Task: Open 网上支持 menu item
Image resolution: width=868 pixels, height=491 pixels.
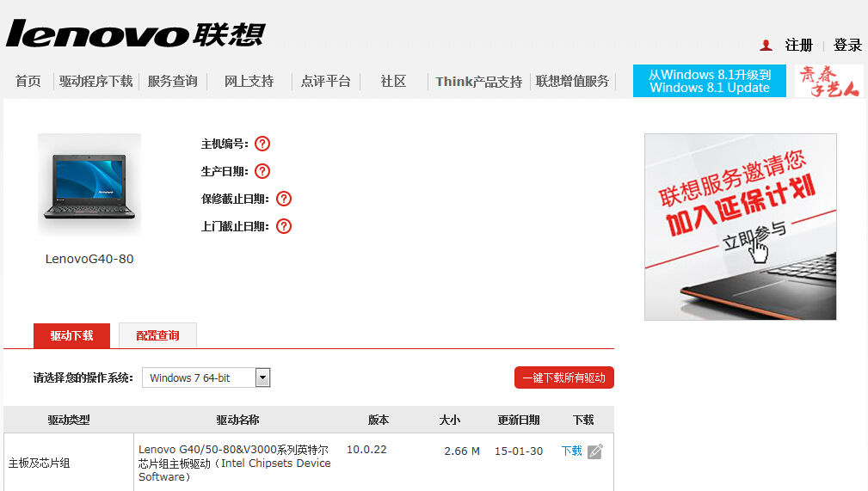Action: (249, 82)
